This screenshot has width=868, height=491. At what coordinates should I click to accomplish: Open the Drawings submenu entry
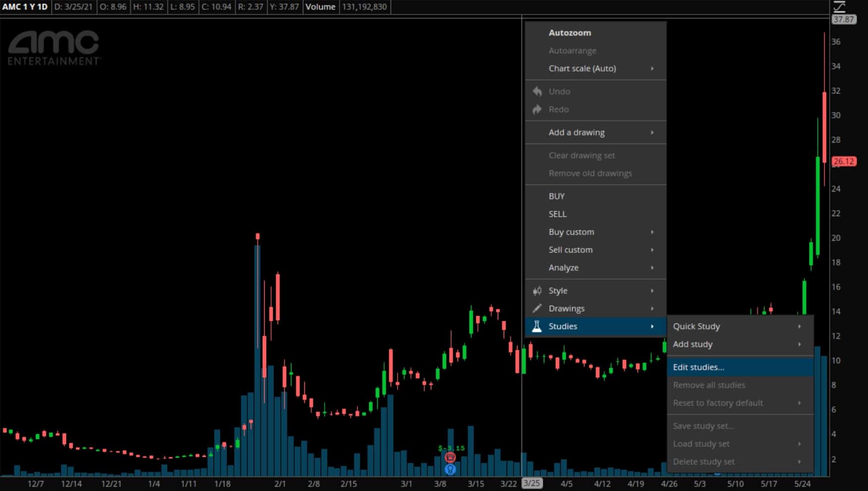(x=595, y=309)
